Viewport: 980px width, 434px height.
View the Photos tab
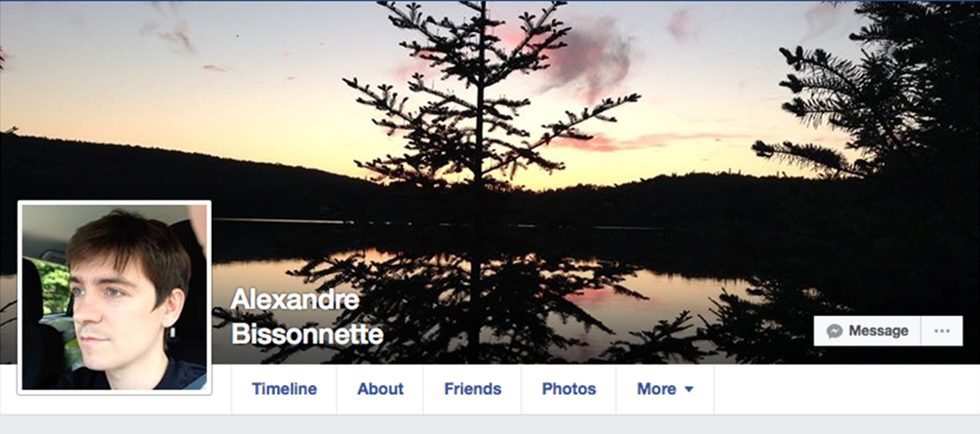tap(568, 389)
